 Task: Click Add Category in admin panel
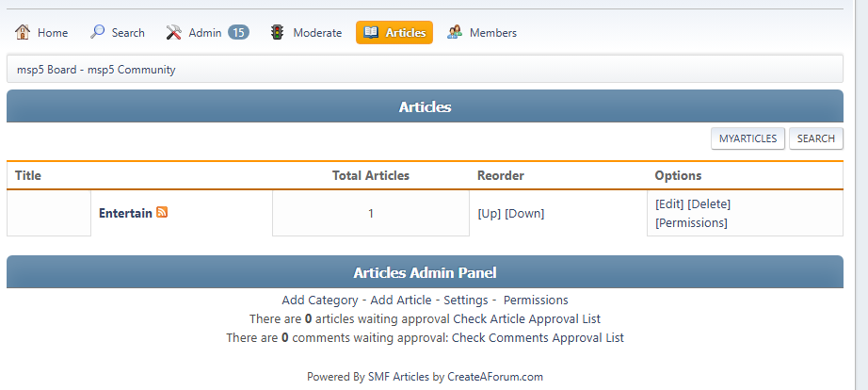click(319, 301)
